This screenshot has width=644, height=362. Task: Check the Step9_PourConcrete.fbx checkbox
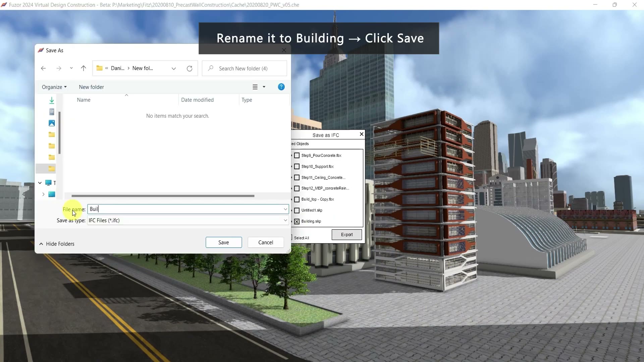pyautogui.click(x=297, y=156)
